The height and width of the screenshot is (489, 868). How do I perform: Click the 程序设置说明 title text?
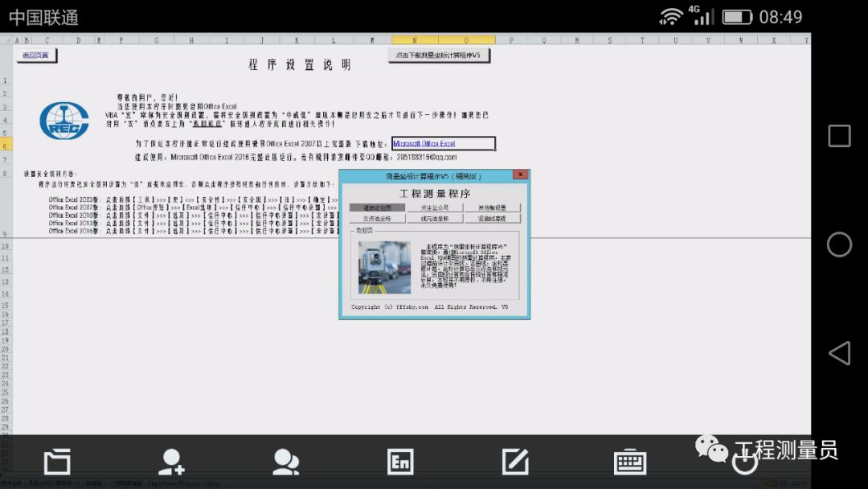300,65
